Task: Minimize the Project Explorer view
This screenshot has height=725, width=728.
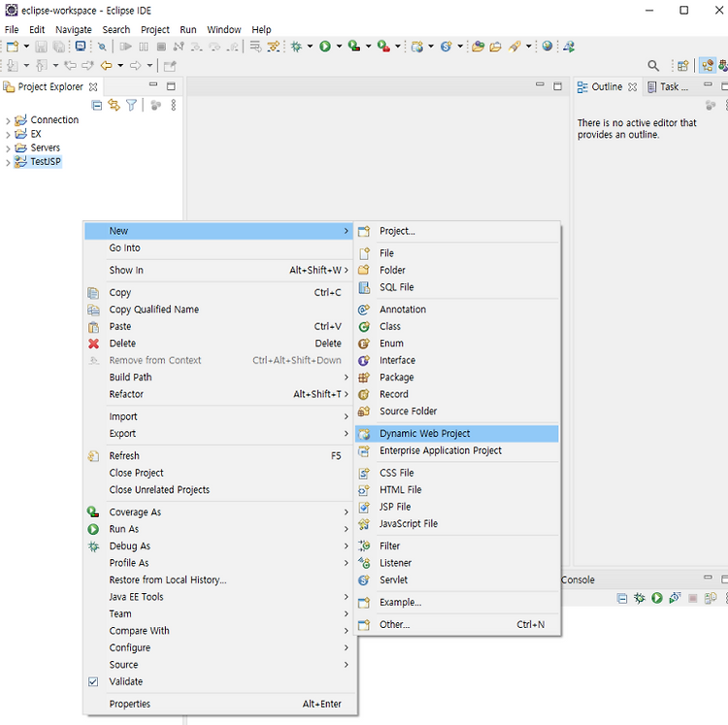Action: [153, 85]
